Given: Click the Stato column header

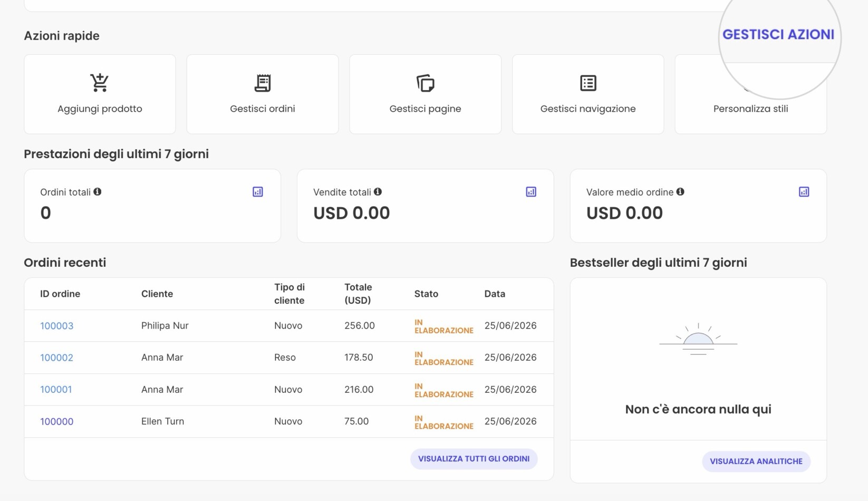Looking at the screenshot, I should [426, 294].
